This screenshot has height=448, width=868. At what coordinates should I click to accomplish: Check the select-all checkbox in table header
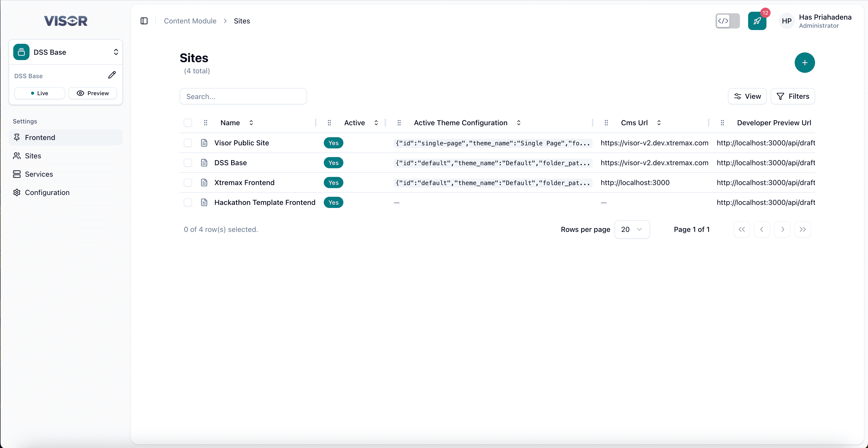click(x=188, y=123)
